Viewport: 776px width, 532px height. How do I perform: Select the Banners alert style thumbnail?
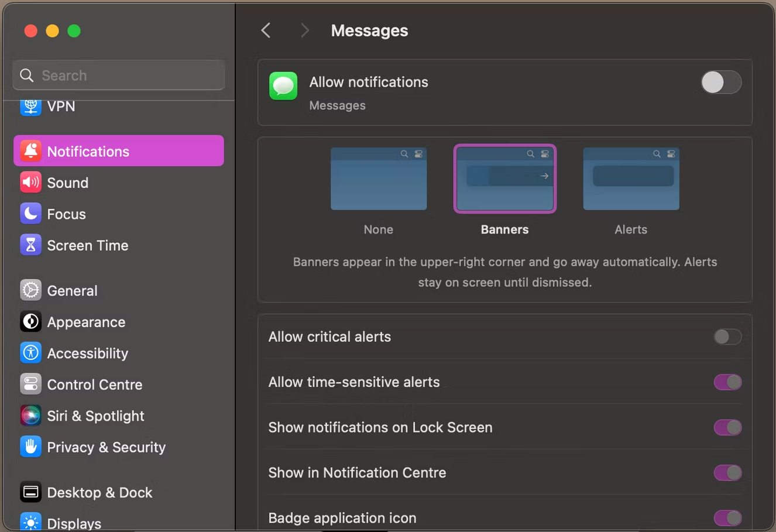[x=505, y=179]
